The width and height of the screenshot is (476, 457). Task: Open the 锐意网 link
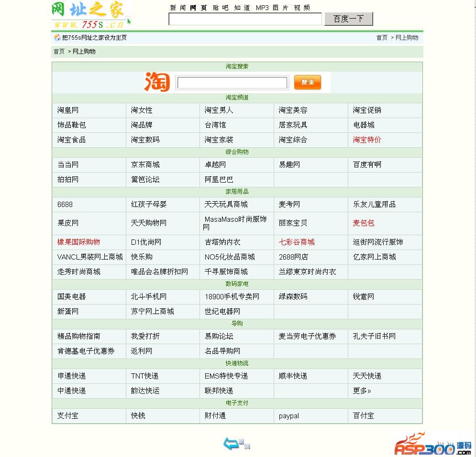click(x=364, y=296)
